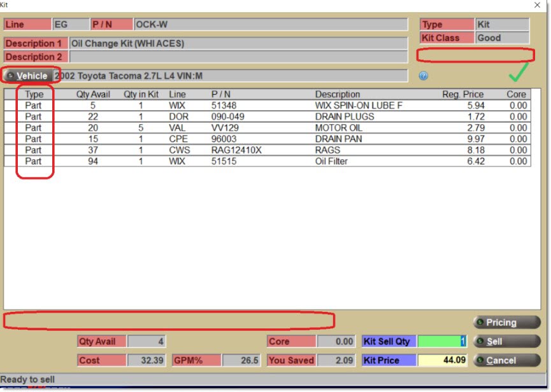Click the Reg. Price column header
The height and width of the screenshot is (392, 551).
[463, 95]
